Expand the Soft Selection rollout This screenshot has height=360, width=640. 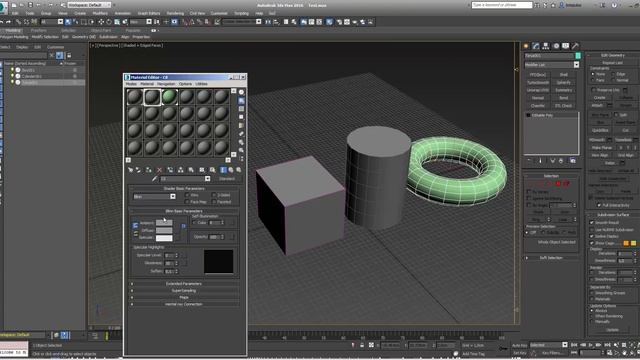551,258
